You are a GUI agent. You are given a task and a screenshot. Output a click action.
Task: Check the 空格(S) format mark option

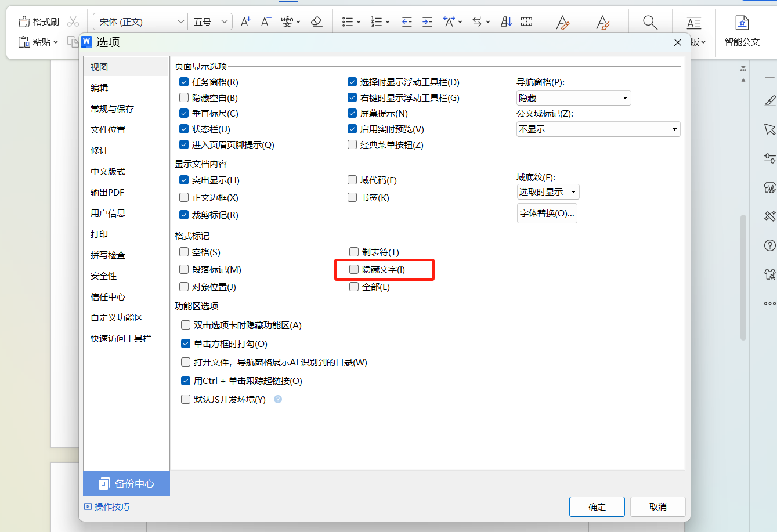[x=185, y=252]
